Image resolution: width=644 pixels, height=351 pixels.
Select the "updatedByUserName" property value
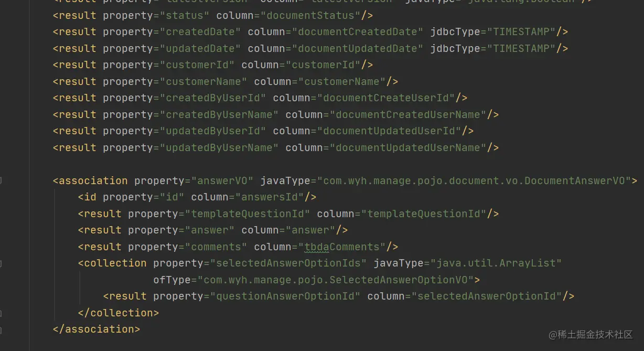click(219, 148)
